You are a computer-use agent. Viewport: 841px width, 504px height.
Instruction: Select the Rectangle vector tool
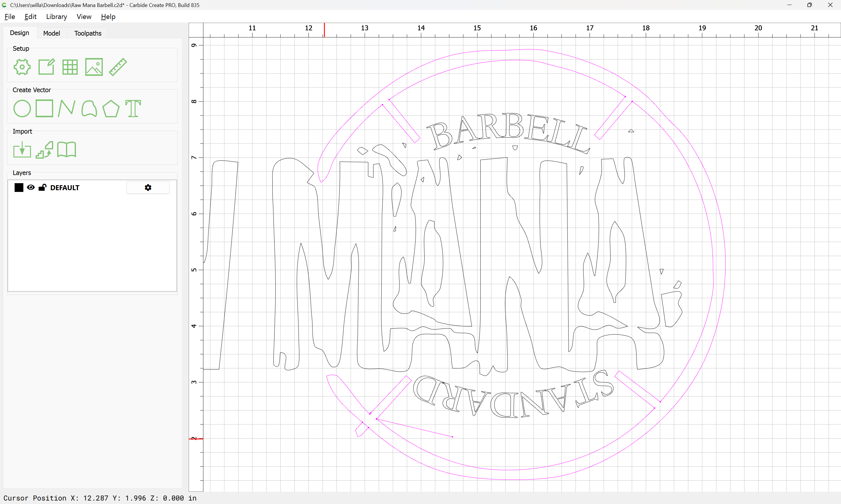pos(44,109)
